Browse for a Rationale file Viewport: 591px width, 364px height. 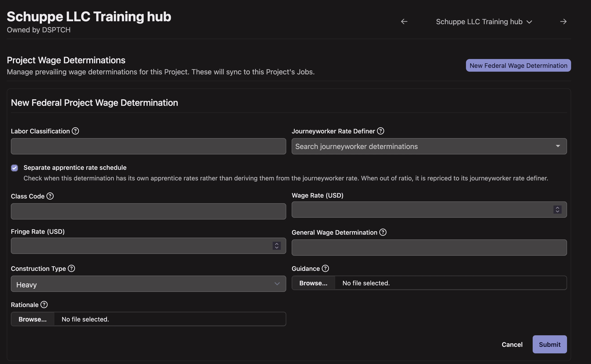(x=33, y=319)
